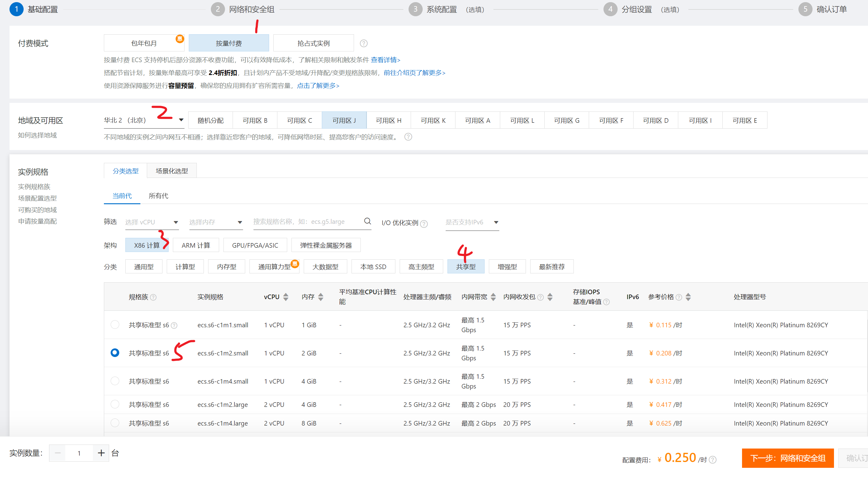
Task: Select radio for ecs.s6-c1m1.small row
Action: click(115, 325)
